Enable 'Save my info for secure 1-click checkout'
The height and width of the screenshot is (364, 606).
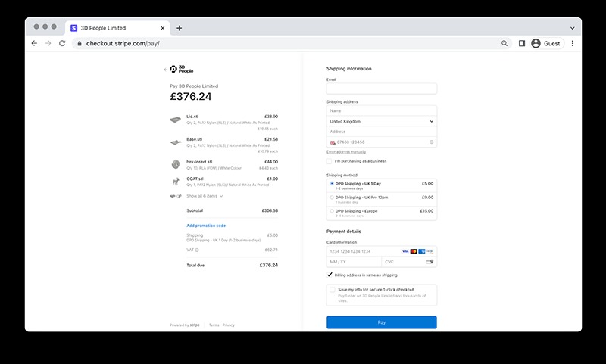click(x=333, y=290)
